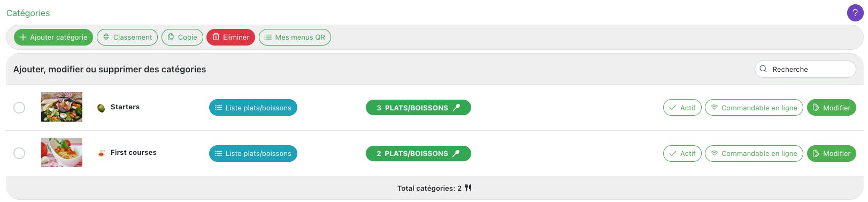Click the pasta bowl icon beside First courses
Screen dimensions: 868x202
point(101,153)
